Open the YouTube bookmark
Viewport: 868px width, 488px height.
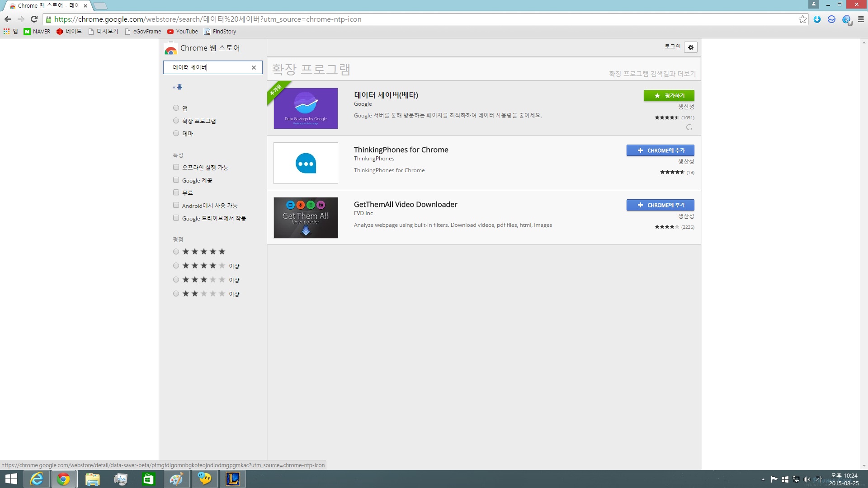(183, 31)
